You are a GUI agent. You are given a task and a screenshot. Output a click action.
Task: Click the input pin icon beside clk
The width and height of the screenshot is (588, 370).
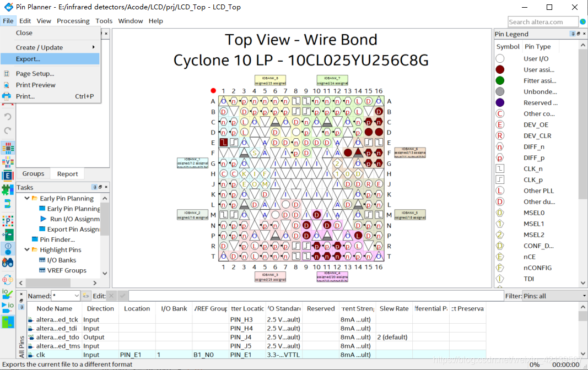[31, 355]
